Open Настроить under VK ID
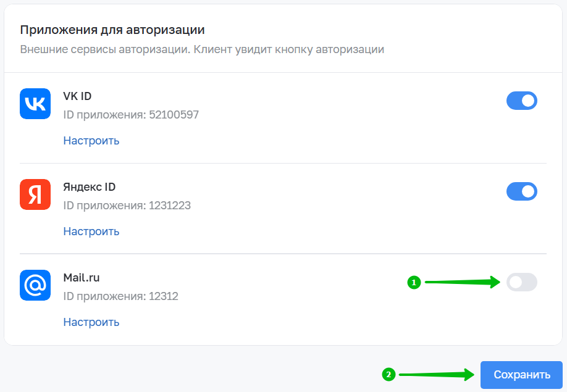This screenshot has width=567, height=392. (91, 141)
